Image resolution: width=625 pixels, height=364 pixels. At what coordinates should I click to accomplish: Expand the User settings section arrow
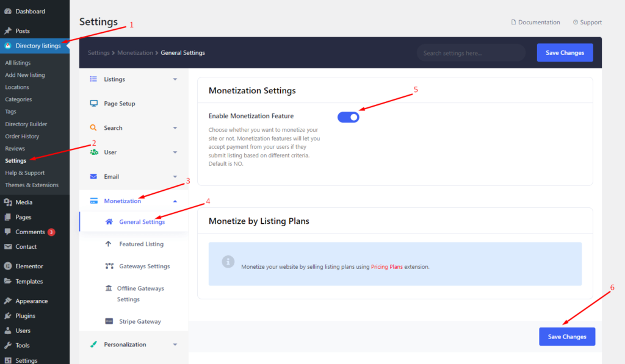175,152
